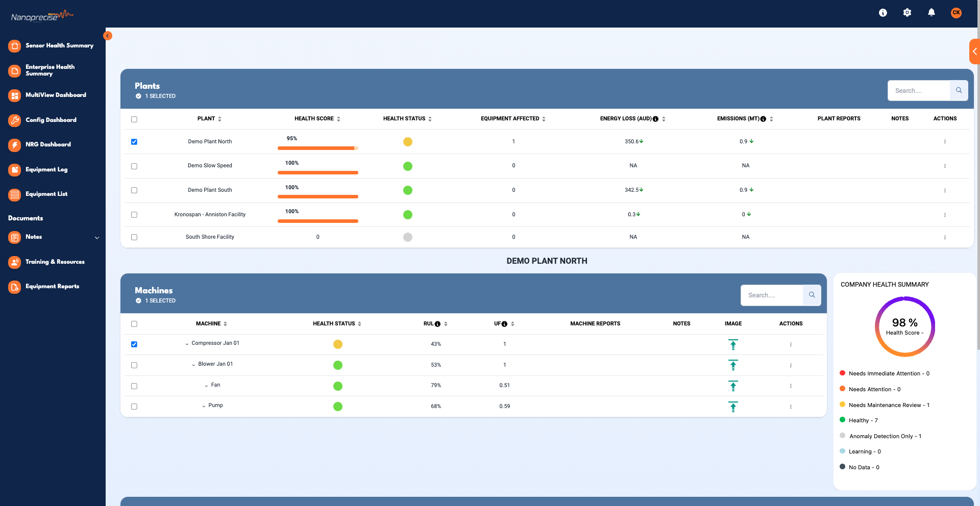Click the Equipment List sidebar link
The height and width of the screenshot is (506, 980).
click(46, 194)
